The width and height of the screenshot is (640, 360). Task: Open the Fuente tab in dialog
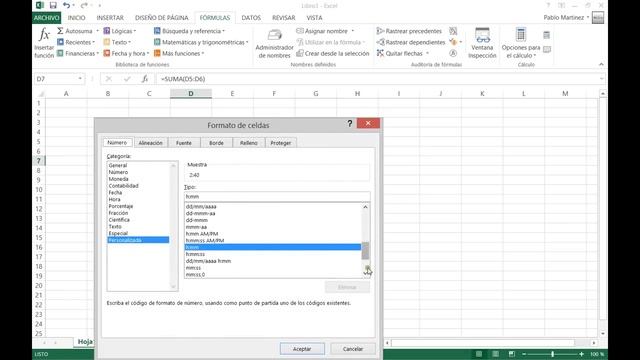[184, 143]
